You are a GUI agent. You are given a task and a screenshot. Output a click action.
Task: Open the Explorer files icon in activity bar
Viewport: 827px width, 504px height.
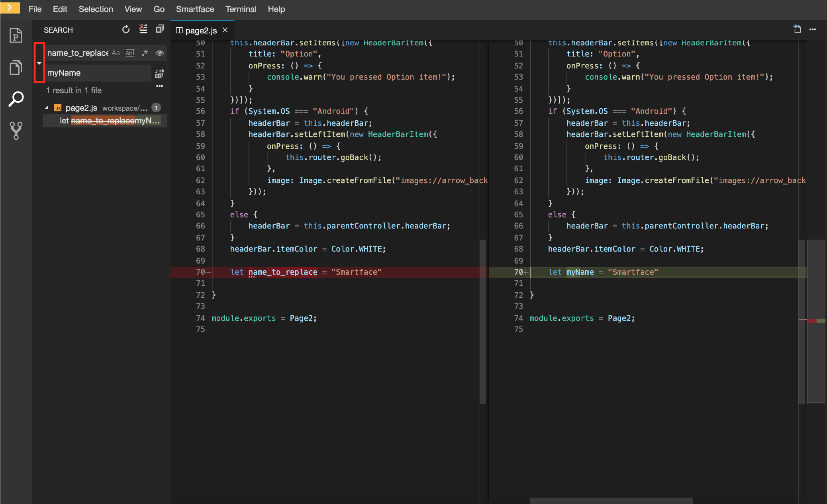(x=16, y=67)
